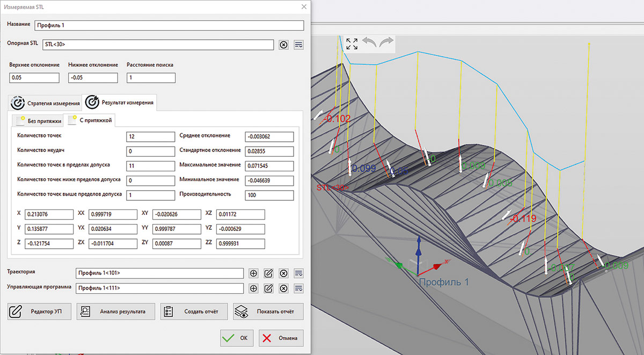
Task: Close the Измеряемая STL dialog
Action: coord(304,6)
